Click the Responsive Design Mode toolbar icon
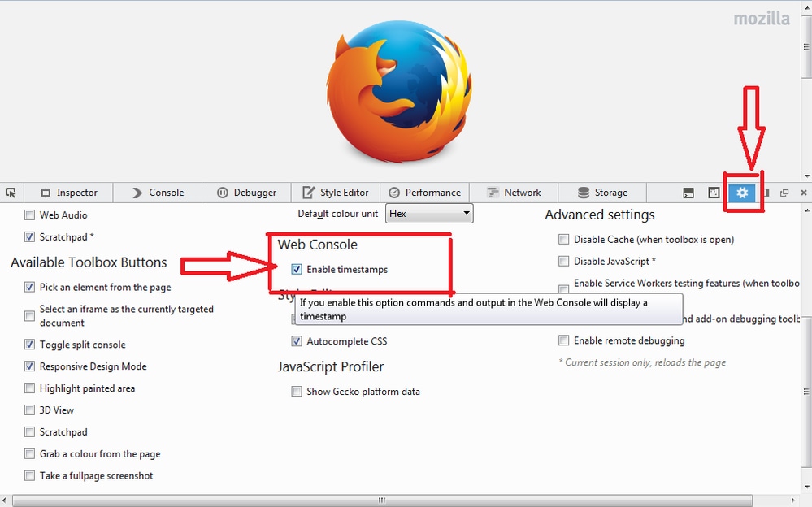This screenshot has width=812, height=507. tap(714, 193)
